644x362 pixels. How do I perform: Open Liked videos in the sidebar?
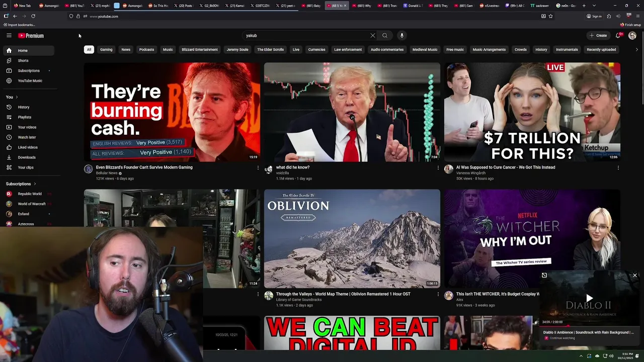28,147
